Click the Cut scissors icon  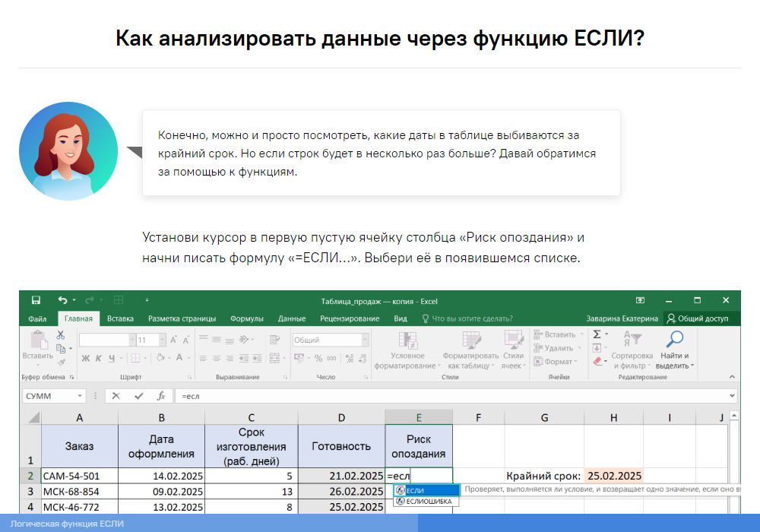(x=60, y=335)
